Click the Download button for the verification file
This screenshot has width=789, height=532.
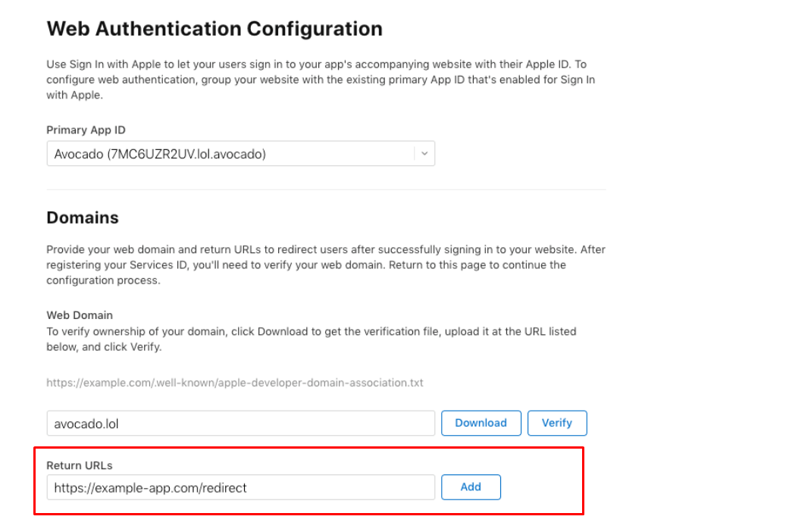[481, 423]
